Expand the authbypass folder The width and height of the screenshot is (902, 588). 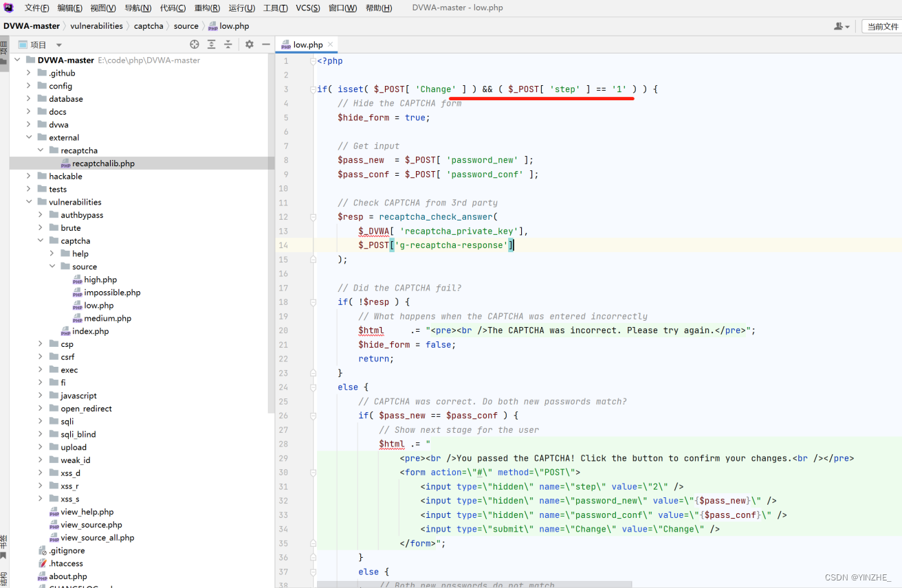41,215
